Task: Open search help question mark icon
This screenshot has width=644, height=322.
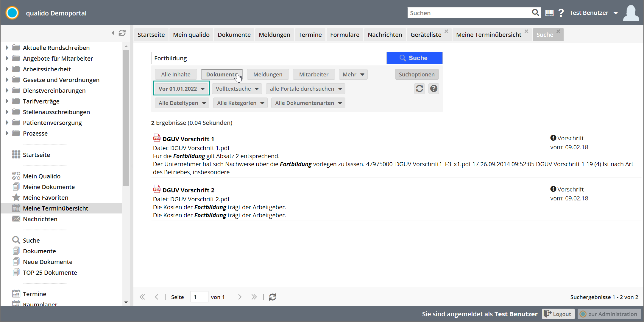Action: point(434,89)
